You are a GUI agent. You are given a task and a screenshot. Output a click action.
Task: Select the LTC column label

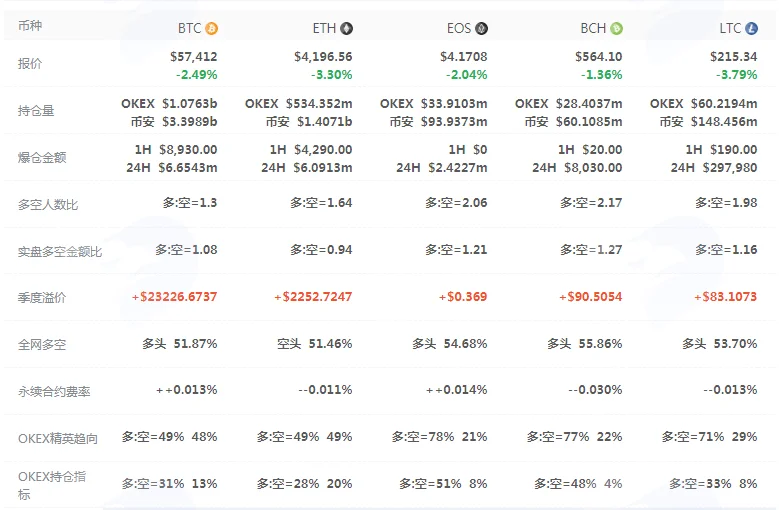pyautogui.click(x=730, y=28)
